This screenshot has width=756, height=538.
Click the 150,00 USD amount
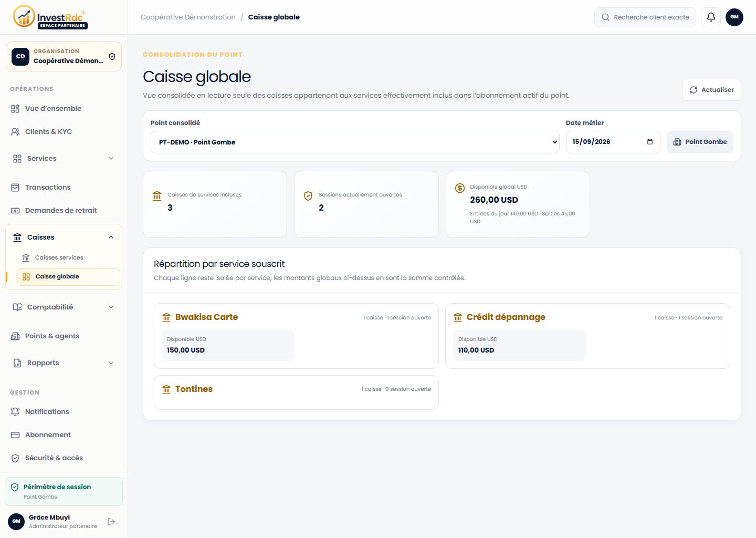point(186,350)
